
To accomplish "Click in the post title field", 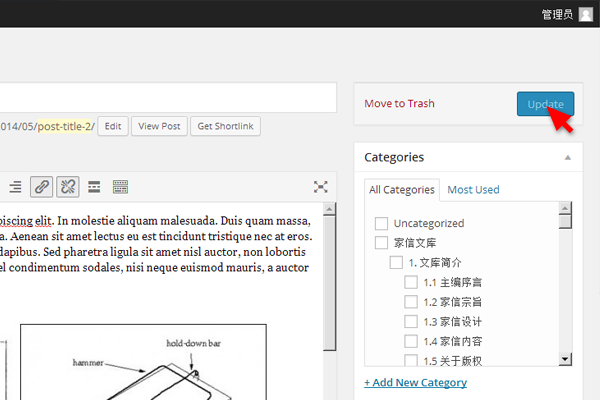I will [x=168, y=97].
